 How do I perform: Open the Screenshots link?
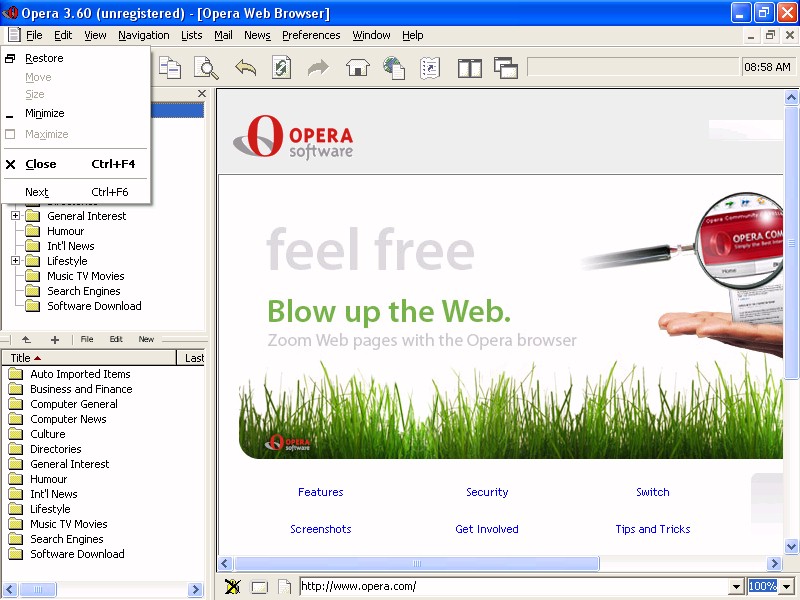pyautogui.click(x=320, y=529)
